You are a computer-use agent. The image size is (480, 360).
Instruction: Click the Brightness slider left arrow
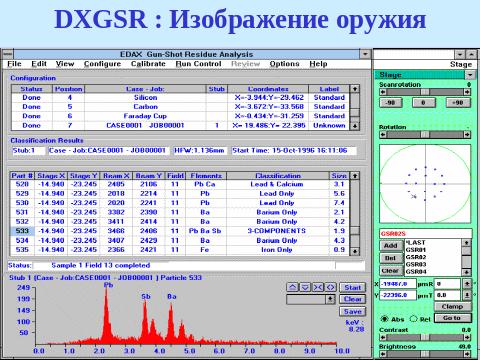click(x=383, y=354)
